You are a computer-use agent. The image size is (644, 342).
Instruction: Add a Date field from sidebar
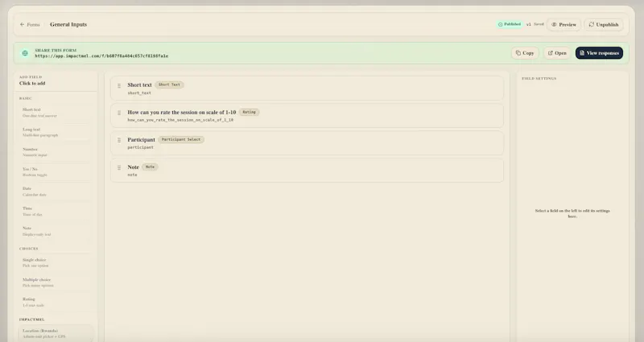point(55,192)
